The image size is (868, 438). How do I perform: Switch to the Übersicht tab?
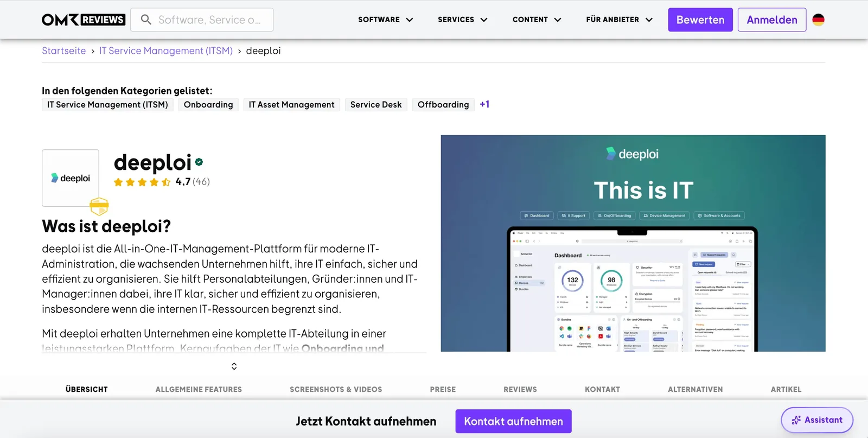[87, 389]
